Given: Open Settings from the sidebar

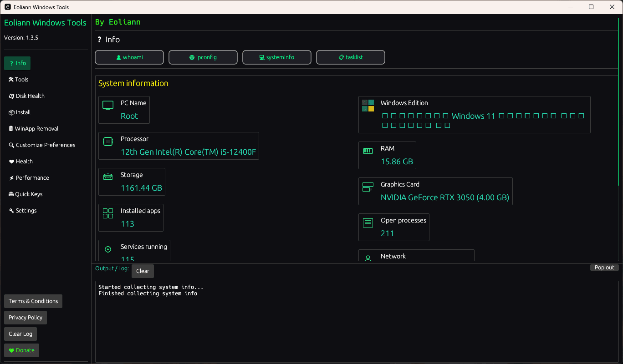Looking at the screenshot, I should [23, 211].
